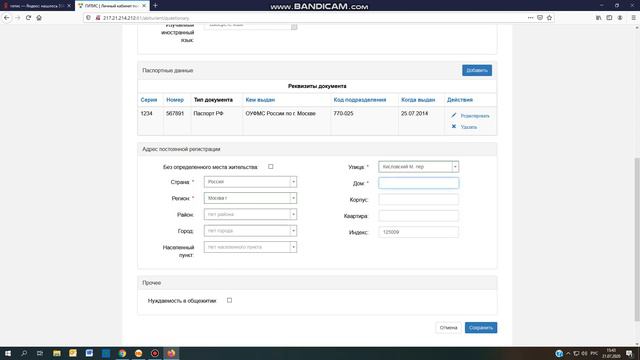
Task: Open the Firefox library icon
Action: (x=598, y=18)
